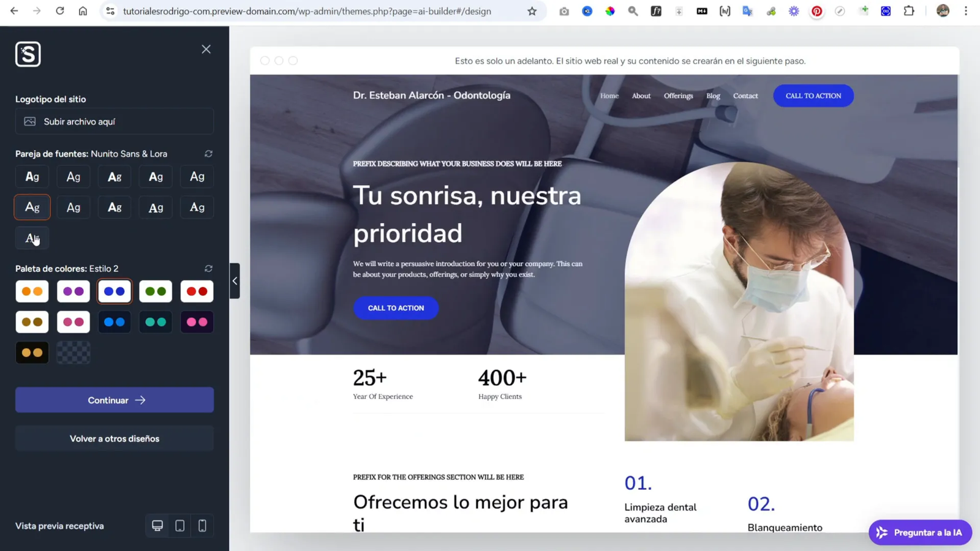Open Chrome's browser menu
Viewport: 980px width, 551px height.
point(967,11)
